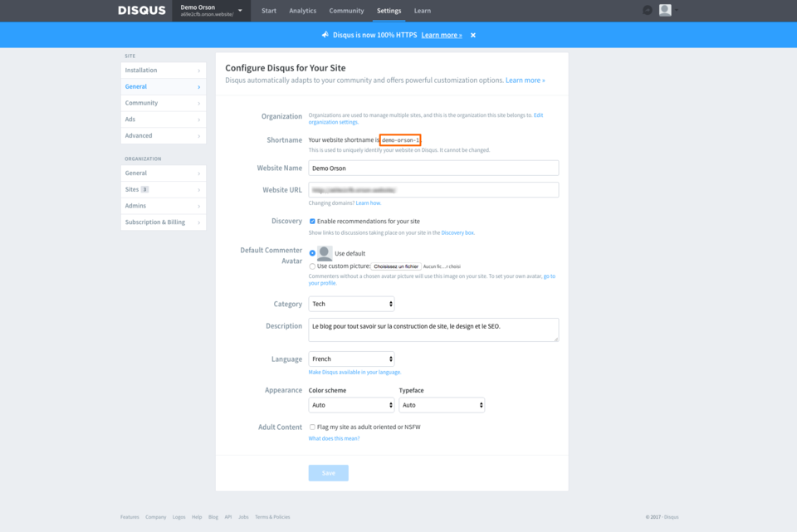This screenshot has height=532, width=797.
Task: Open Sites in Organization sidebar
Action: tap(164, 189)
